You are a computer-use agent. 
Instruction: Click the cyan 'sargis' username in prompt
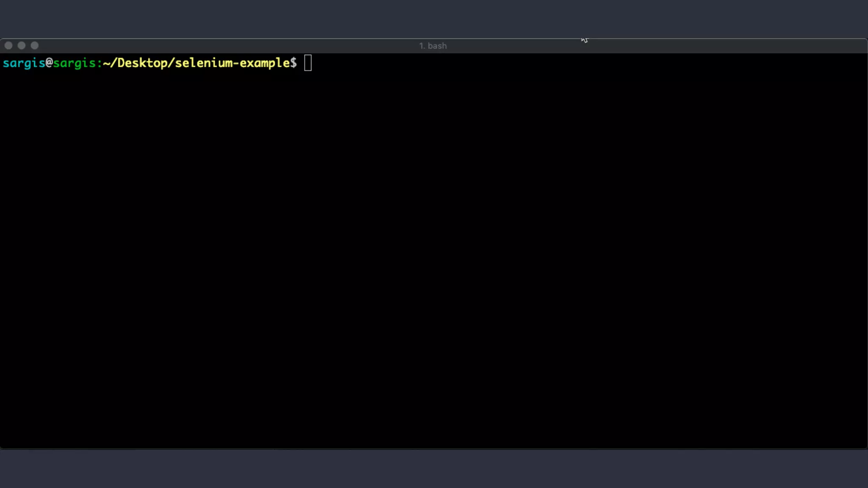tap(24, 63)
